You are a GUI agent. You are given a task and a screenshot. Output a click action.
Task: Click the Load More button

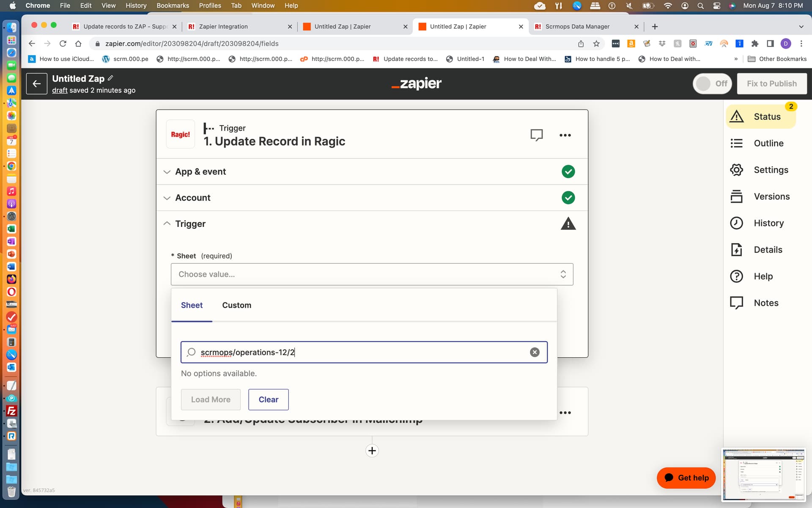[211, 400]
